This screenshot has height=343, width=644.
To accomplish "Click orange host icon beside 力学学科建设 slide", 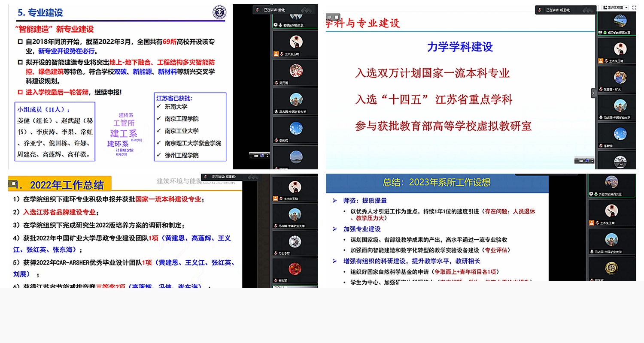I will 600,61.
